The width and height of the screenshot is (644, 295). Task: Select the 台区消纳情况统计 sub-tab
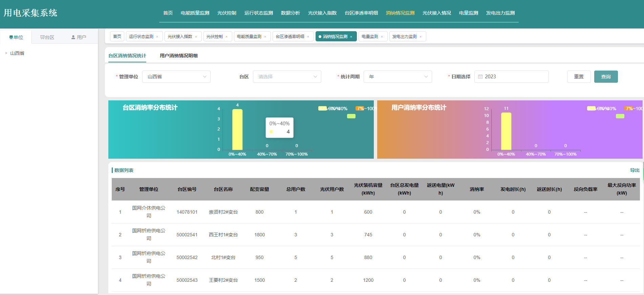tap(127, 56)
